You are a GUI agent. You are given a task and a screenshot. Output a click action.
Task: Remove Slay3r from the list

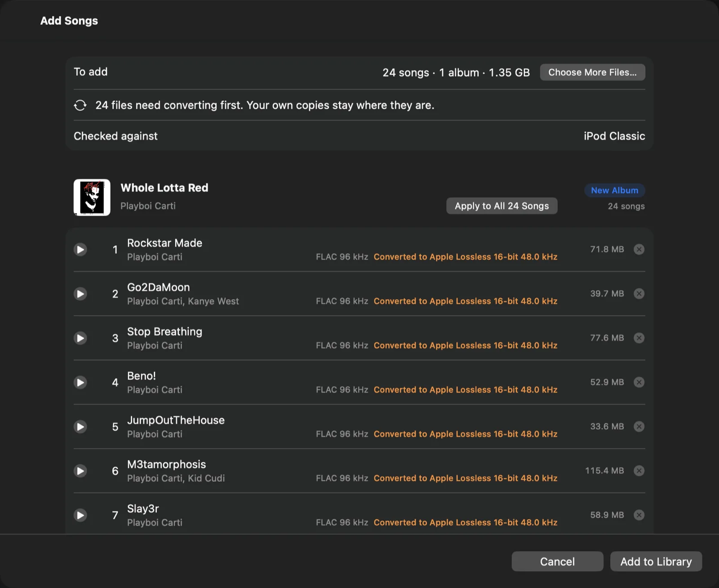click(x=639, y=515)
